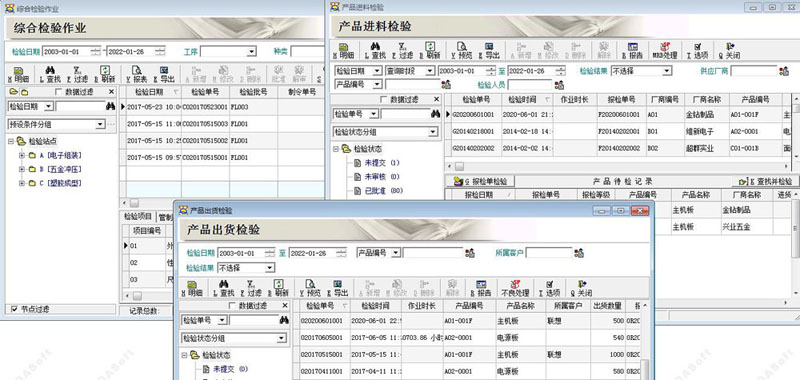Viewport: 800px width, 380px height.
Task: Uncheck the 节点过滤 checkbox
Action: tap(14, 309)
